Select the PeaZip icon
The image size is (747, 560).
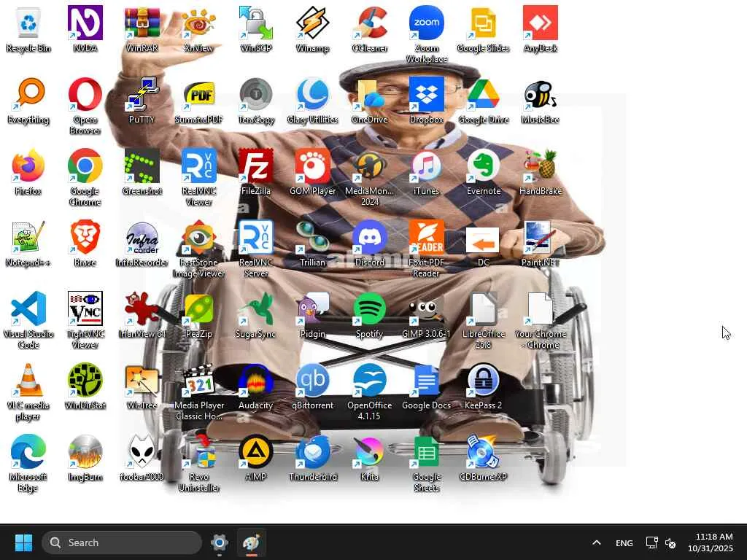click(198, 315)
